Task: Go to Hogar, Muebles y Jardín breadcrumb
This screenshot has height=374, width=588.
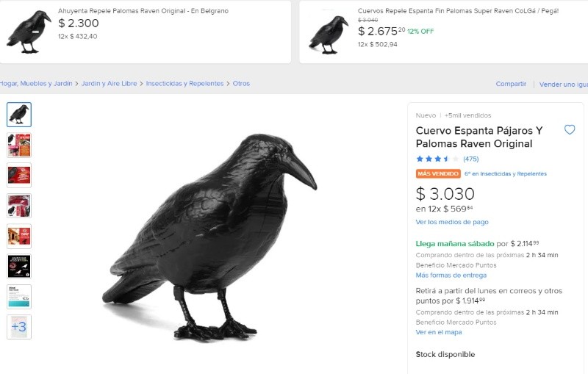Action: tap(36, 84)
